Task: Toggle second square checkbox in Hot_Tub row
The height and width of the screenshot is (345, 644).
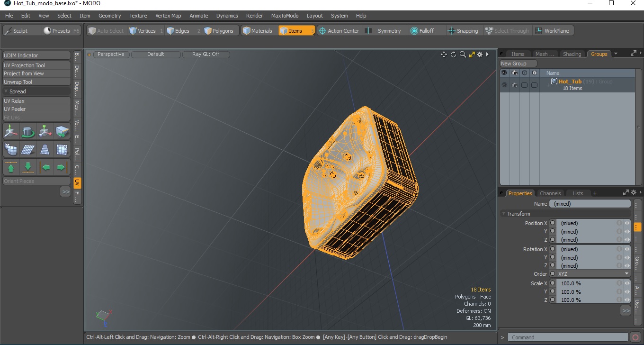Action: pyautogui.click(x=534, y=85)
